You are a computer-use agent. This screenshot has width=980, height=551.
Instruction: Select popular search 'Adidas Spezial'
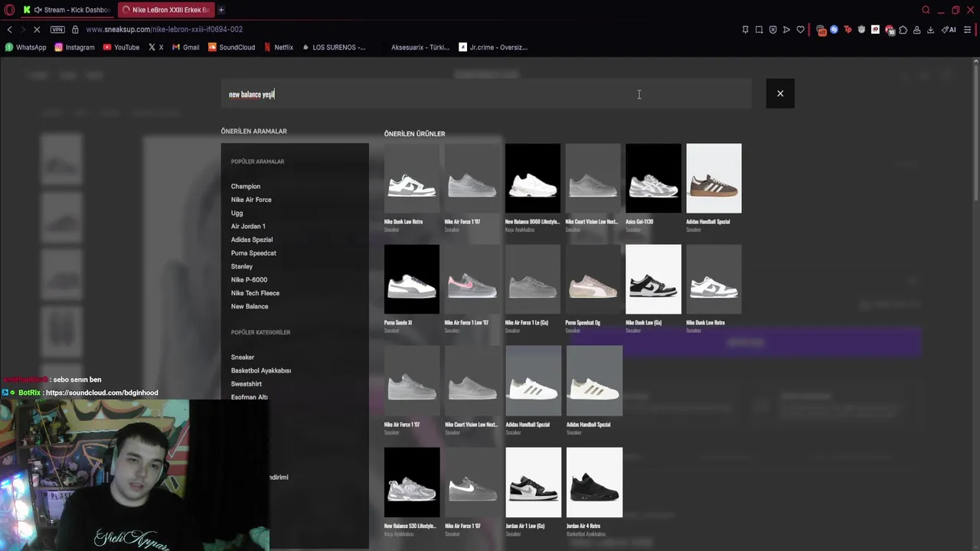(x=252, y=240)
